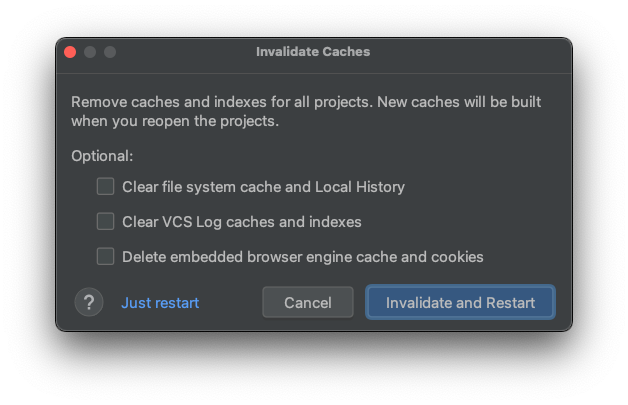This screenshot has height=405, width=628.
Task: Click the blank dialog space between Just restart and Cancel
Action: coord(230,303)
